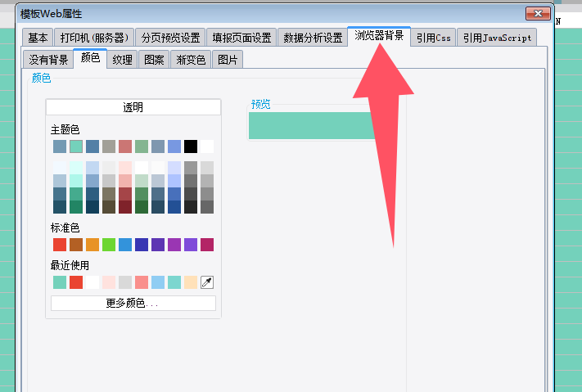Go to the 引用JavaScript tab

pos(497,38)
